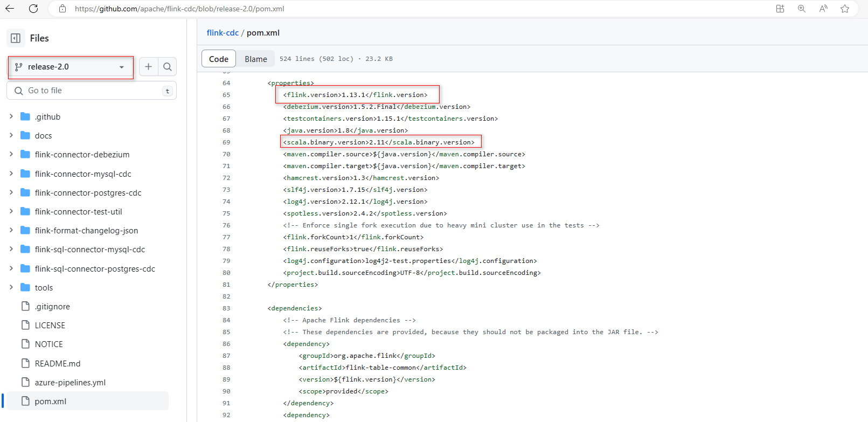Click line number 69
The height and width of the screenshot is (422, 868).
point(226,142)
